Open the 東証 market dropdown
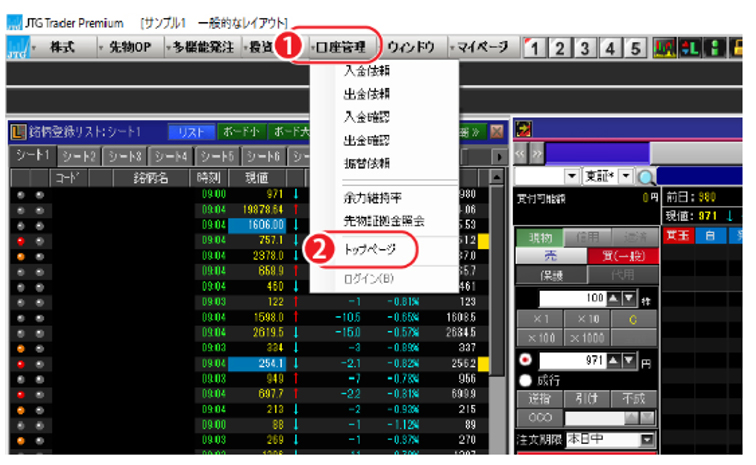This screenshot has width=756, height=465. (624, 177)
